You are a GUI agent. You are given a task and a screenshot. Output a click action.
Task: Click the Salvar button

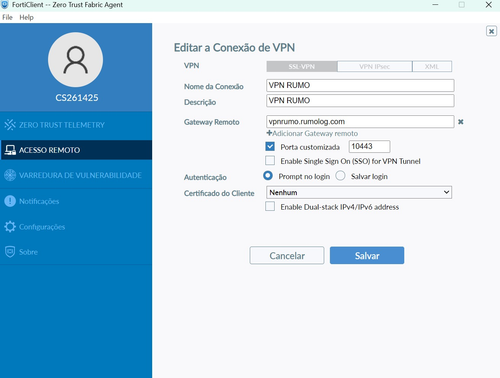click(x=367, y=255)
